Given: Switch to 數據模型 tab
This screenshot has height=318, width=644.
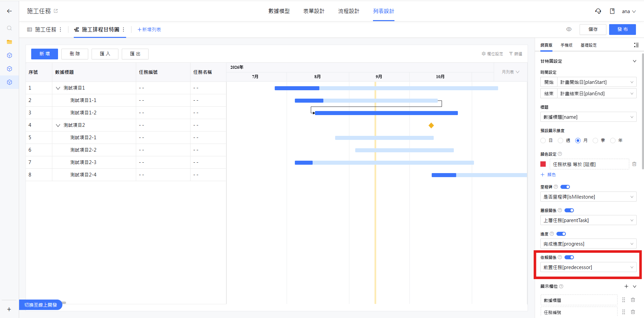Looking at the screenshot, I should (279, 11).
